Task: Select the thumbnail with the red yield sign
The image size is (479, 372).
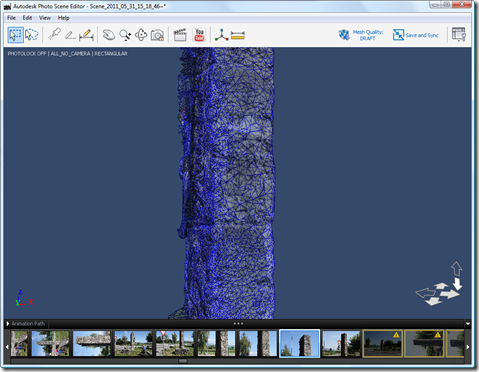Action: (x=175, y=344)
